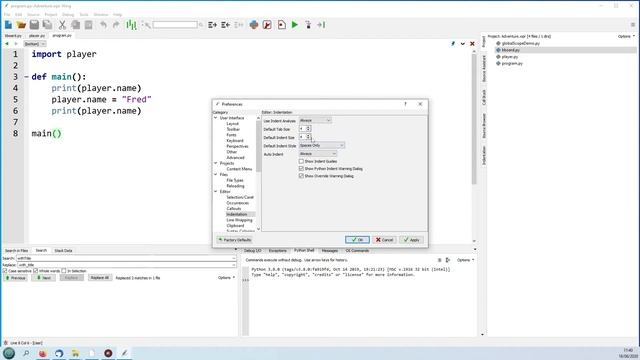Viewport: 640px width, 360px height.
Task: Click the toolbar search field
Action: [x=175, y=25]
